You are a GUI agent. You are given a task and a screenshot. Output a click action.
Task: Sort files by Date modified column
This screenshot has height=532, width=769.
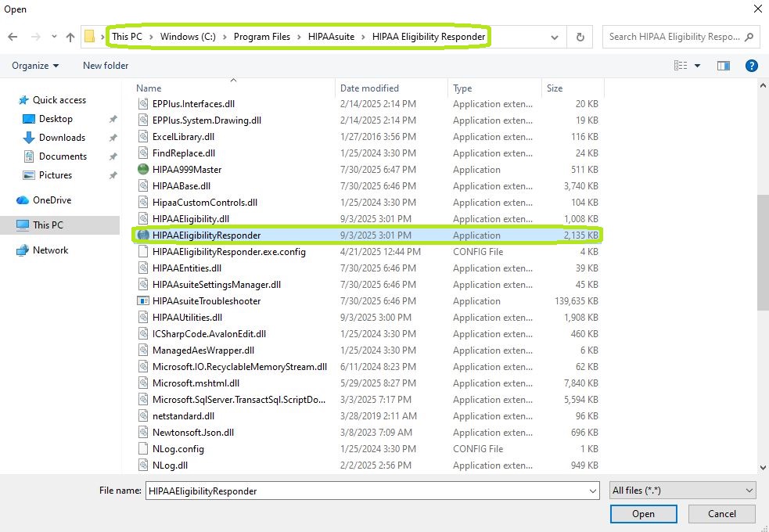(x=369, y=88)
